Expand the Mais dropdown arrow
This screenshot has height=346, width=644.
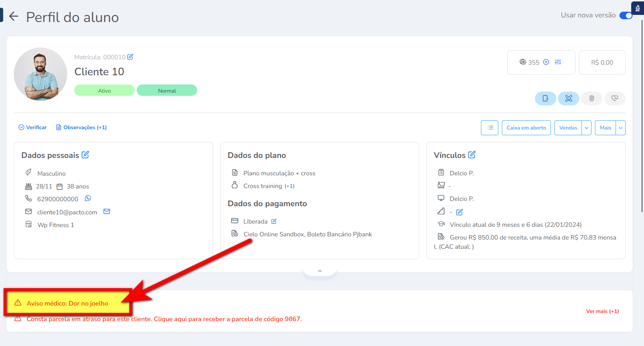coord(621,128)
